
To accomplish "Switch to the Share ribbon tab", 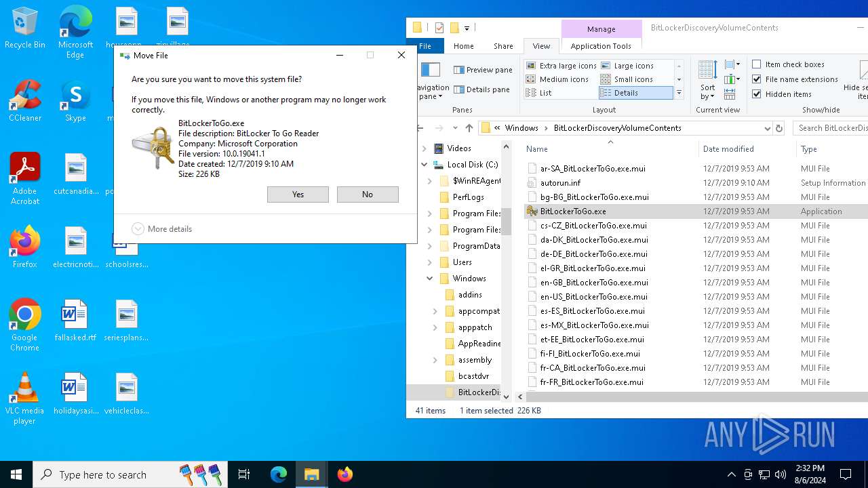I will [x=503, y=46].
